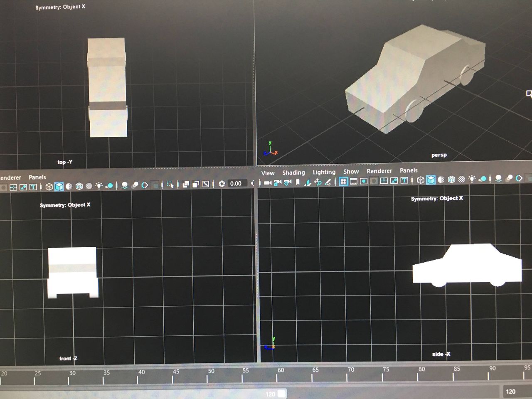The height and width of the screenshot is (399, 532).
Task: Toggle X-Ray Joints in front panel toolbar
Action: (205, 184)
